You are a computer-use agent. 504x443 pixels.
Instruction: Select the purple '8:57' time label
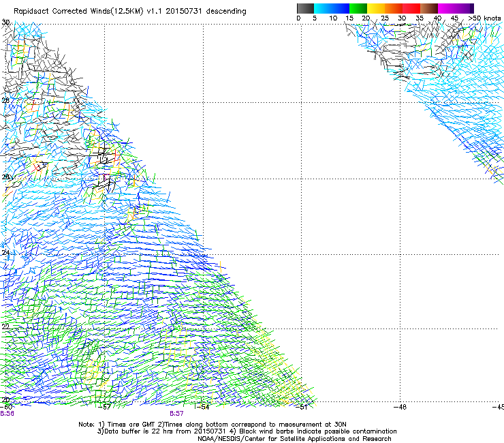point(176,414)
